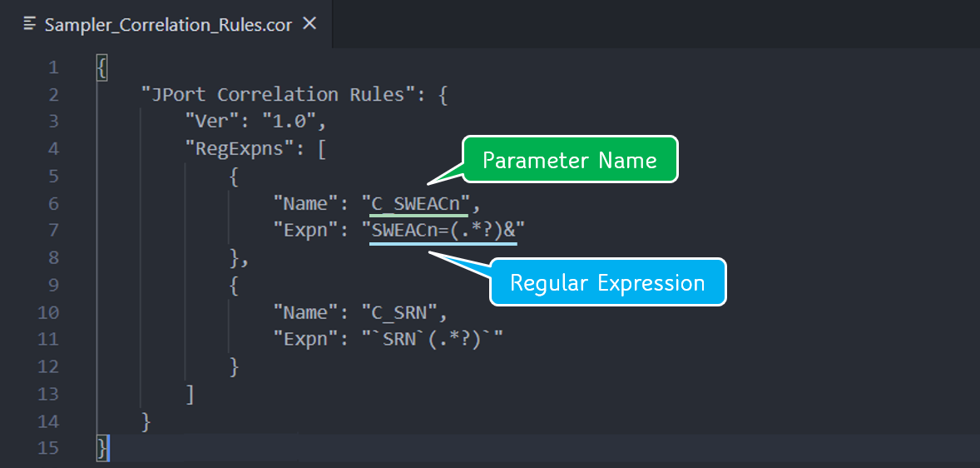This screenshot has height=468, width=980.
Task: Click line number 1 in the gutter
Action: coord(53,67)
